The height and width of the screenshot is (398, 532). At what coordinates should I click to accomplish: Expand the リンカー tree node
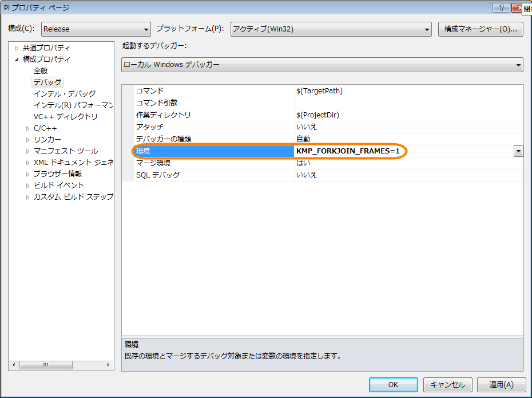click(x=27, y=140)
